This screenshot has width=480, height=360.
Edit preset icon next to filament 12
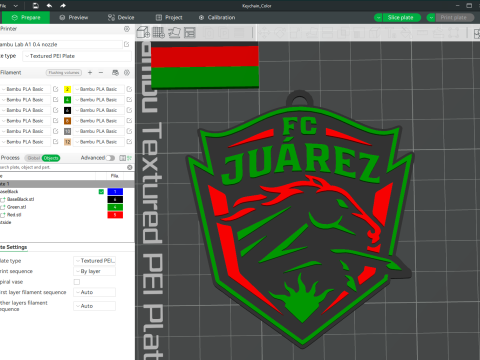pyautogui.click(x=129, y=142)
